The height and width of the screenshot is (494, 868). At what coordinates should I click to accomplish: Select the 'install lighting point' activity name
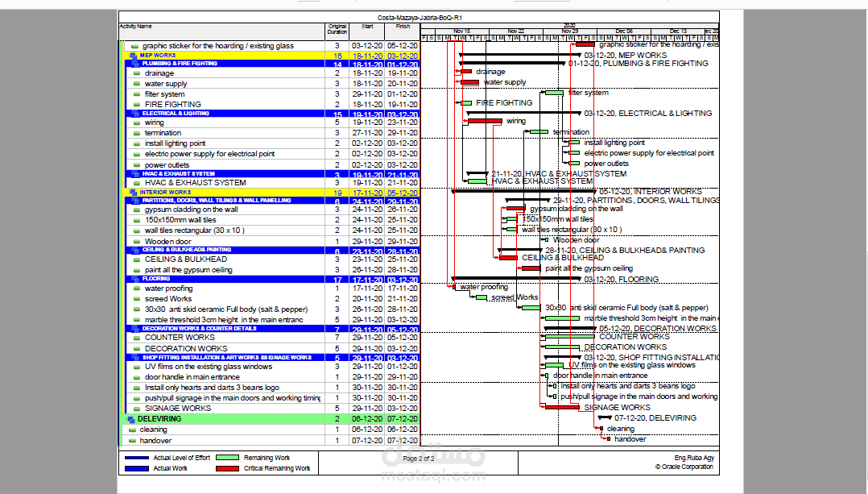coord(175,143)
